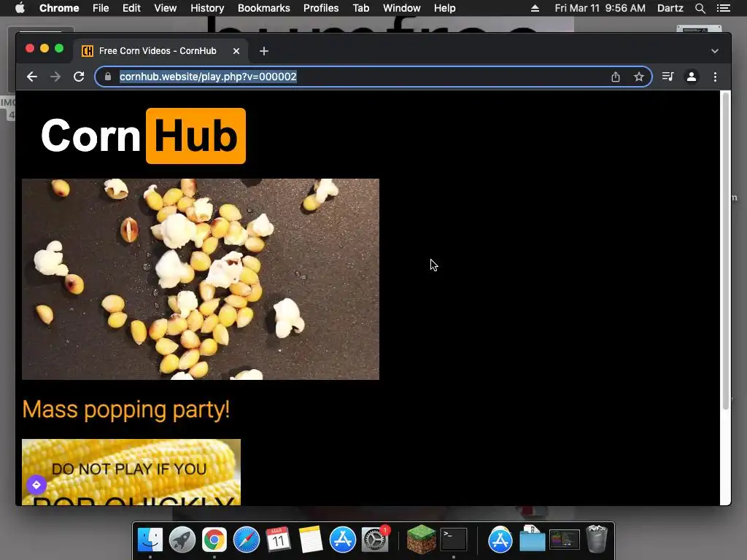The height and width of the screenshot is (560, 747).
Task: Open the Trash in the Dock
Action: point(597,539)
